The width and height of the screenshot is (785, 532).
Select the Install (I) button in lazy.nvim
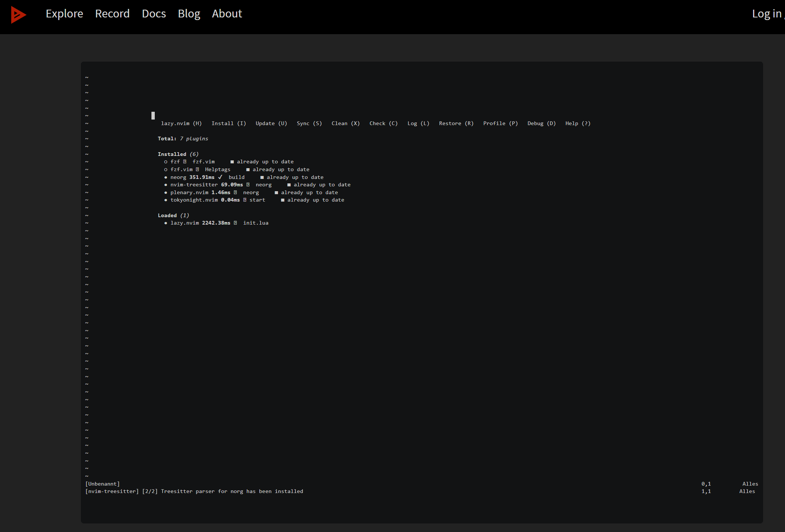coord(229,123)
